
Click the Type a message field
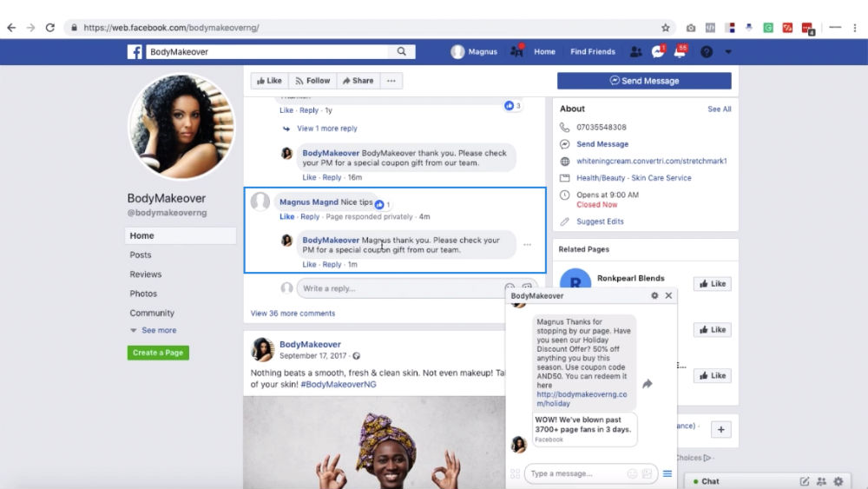[575, 473]
